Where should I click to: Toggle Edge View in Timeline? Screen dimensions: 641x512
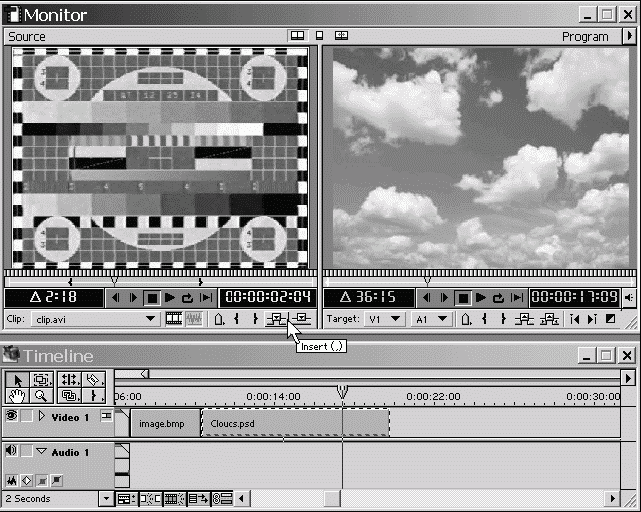click(x=175, y=499)
